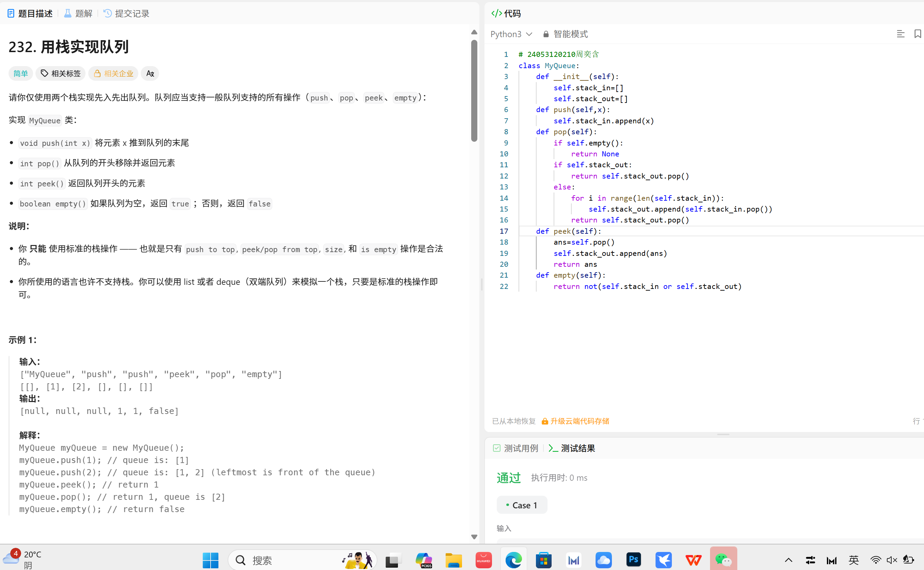The height and width of the screenshot is (570, 924).
Task: Open Microsoft Edge in the taskbar
Action: click(513, 560)
